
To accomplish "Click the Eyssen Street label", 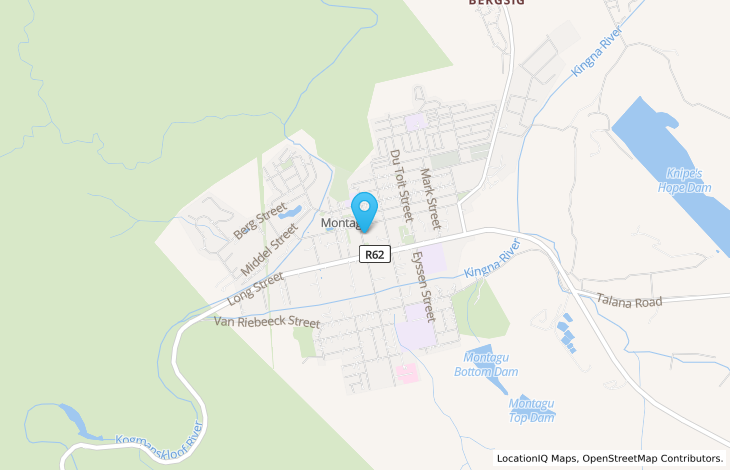I will click(424, 287).
